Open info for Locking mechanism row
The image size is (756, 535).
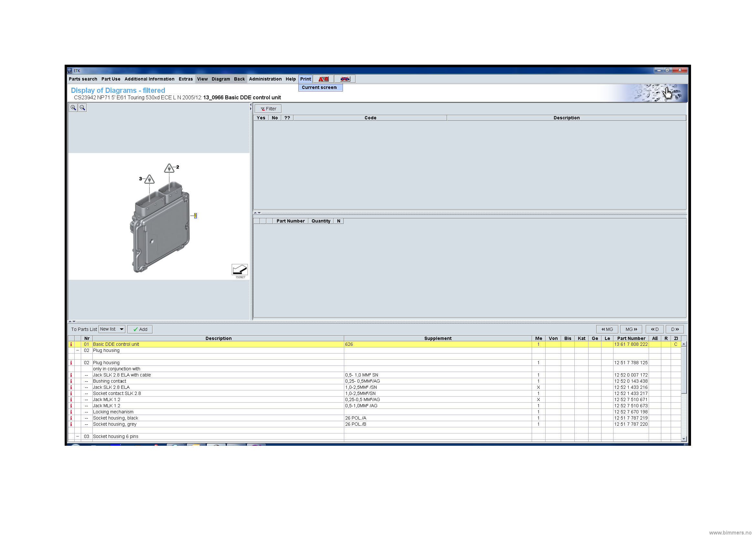[71, 412]
